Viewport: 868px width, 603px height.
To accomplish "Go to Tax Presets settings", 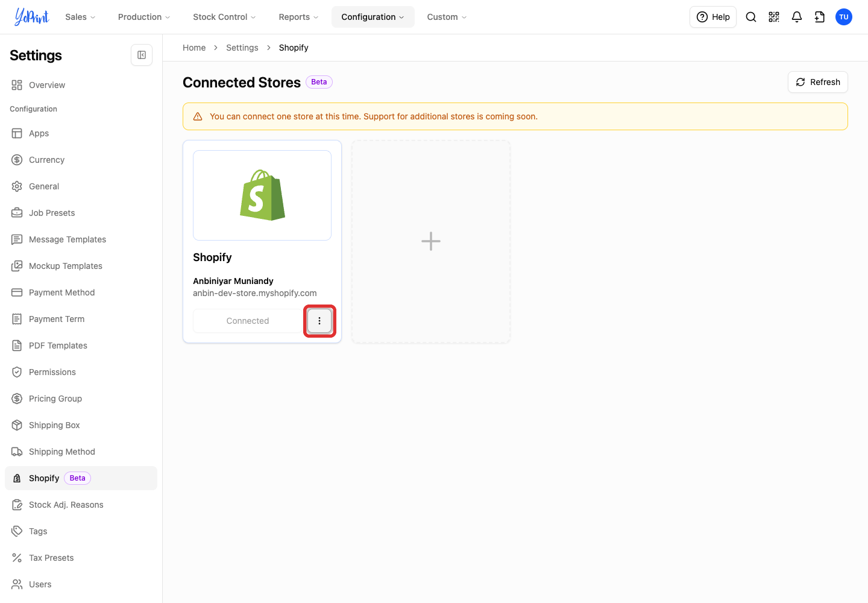I will [x=81, y=558].
